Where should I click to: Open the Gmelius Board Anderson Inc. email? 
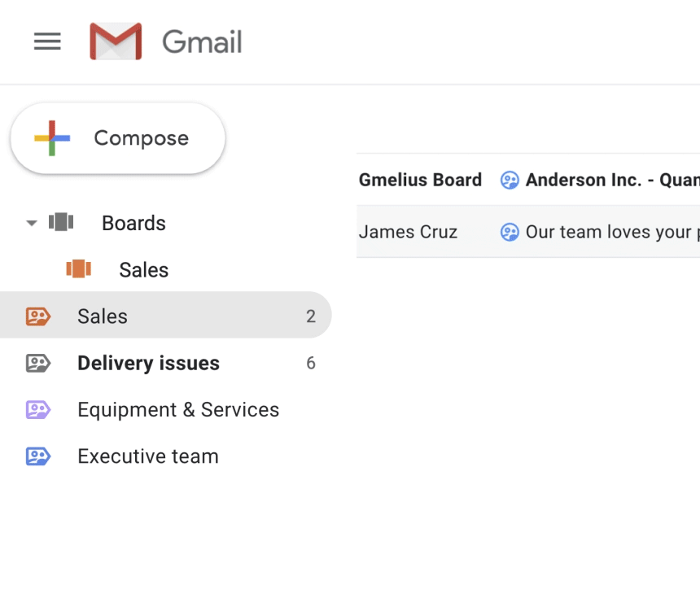[528, 180]
